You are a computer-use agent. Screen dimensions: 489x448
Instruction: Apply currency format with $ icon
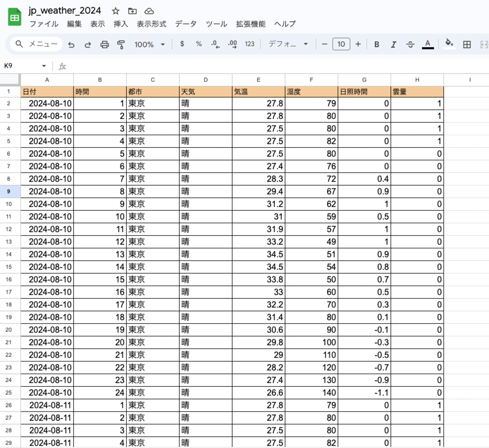pyautogui.click(x=182, y=44)
